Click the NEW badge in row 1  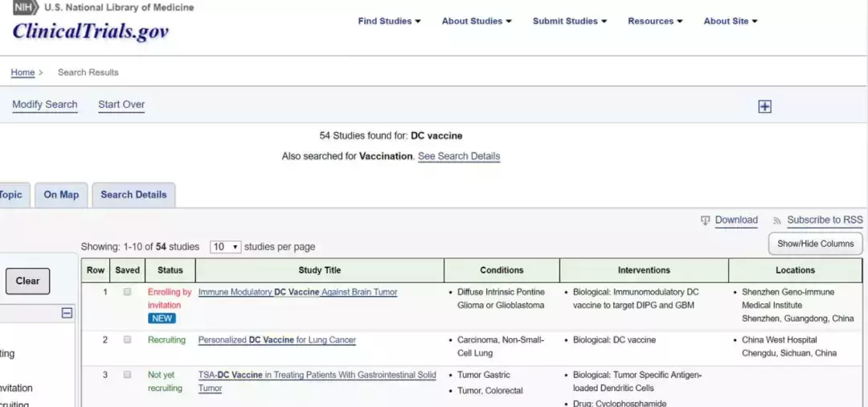coord(161,319)
